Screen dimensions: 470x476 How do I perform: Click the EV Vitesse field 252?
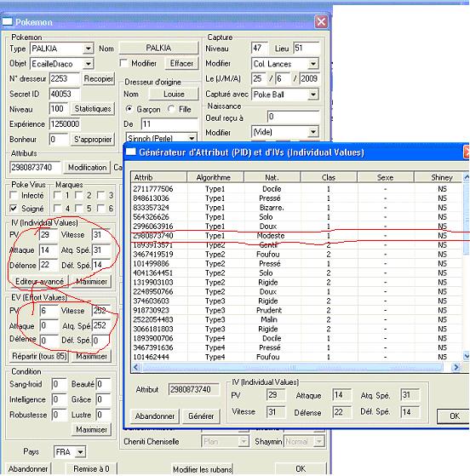101,310
